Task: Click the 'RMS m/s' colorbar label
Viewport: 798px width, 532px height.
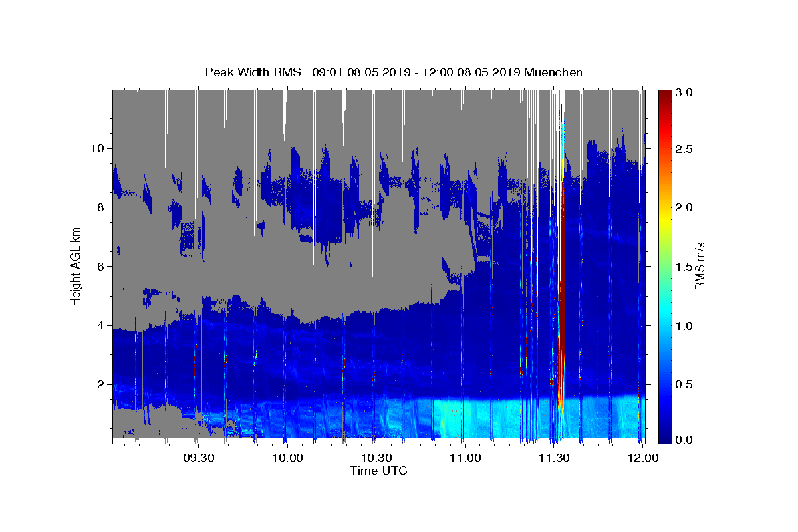Action: (x=699, y=265)
